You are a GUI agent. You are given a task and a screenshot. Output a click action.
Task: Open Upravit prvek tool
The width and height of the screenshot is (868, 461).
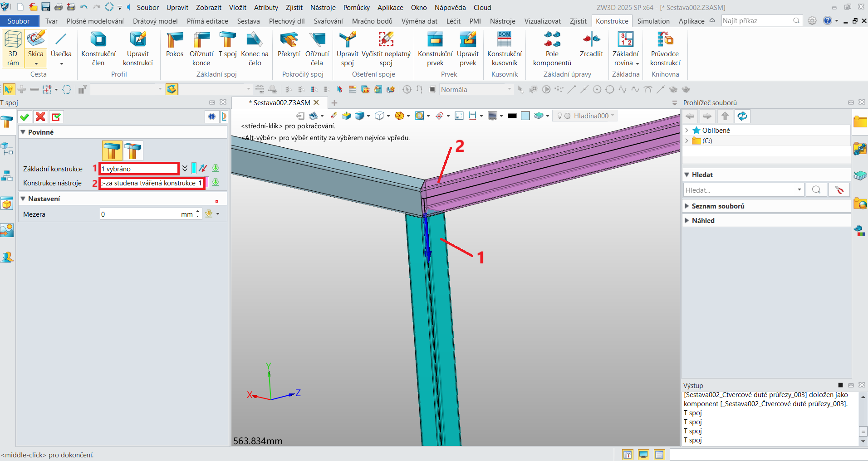tap(467, 49)
